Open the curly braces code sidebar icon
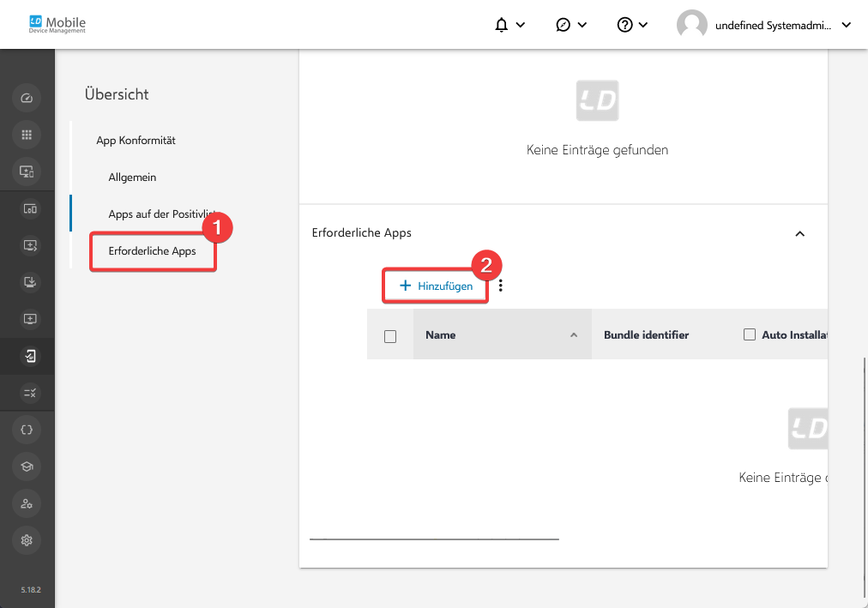Image resolution: width=868 pixels, height=608 pixels. [x=27, y=430]
